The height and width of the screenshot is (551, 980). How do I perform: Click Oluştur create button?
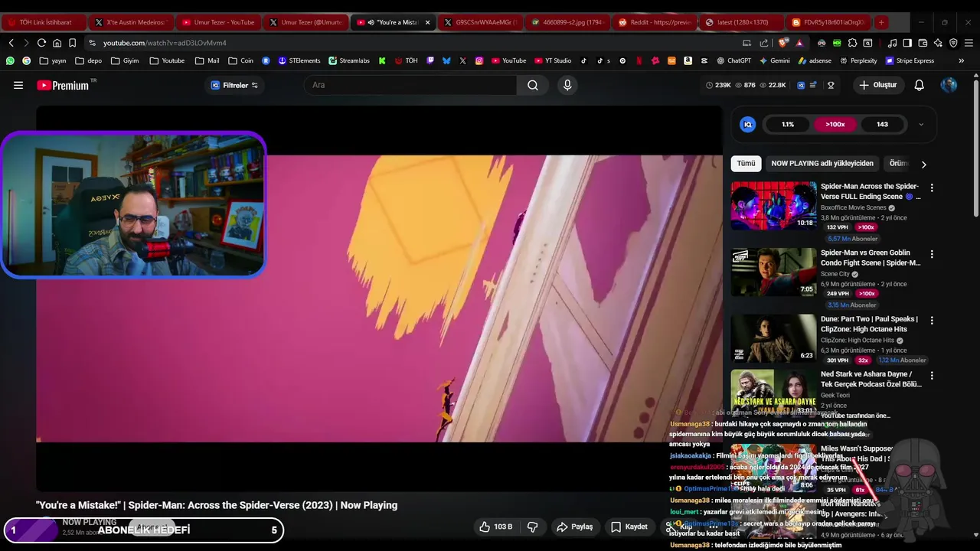pyautogui.click(x=877, y=85)
